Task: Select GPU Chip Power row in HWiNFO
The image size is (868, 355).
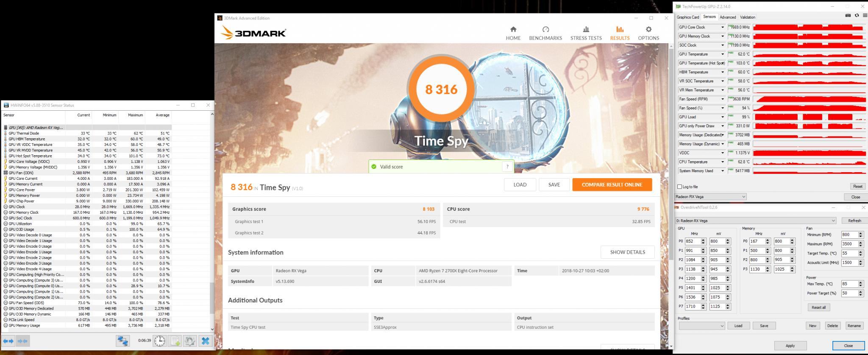Action: tap(87, 201)
